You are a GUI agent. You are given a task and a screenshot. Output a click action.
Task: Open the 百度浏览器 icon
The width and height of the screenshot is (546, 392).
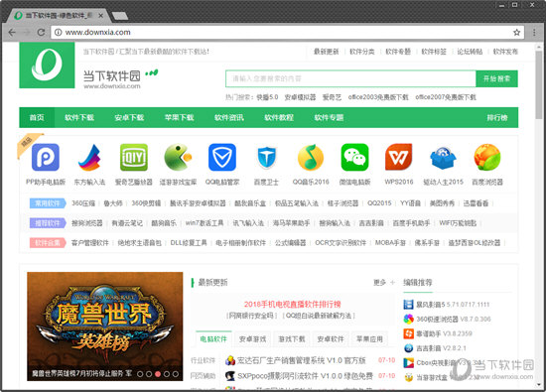tap(487, 158)
